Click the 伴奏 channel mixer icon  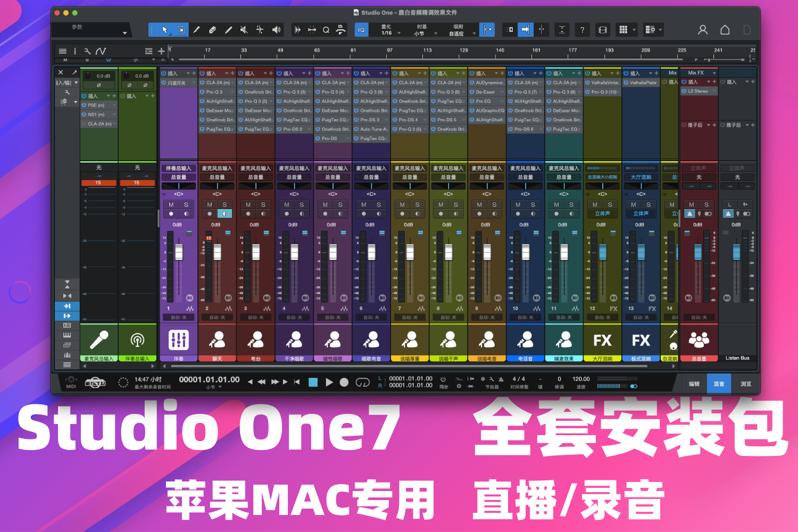pyautogui.click(x=179, y=339)
